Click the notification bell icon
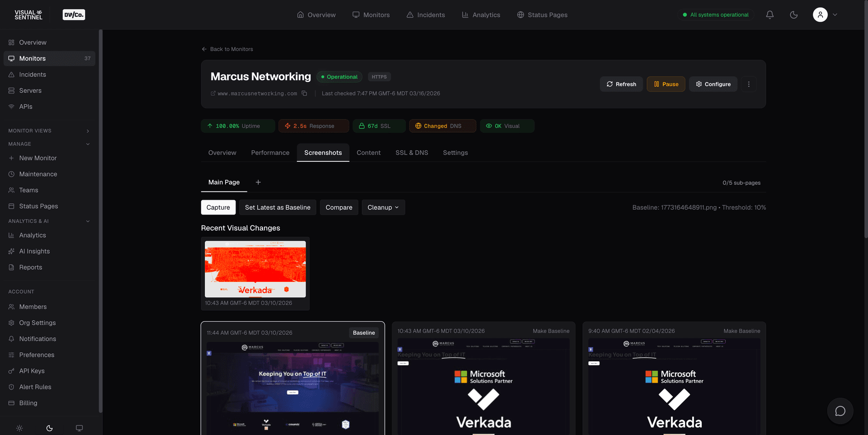 click(x=769, y=14)
